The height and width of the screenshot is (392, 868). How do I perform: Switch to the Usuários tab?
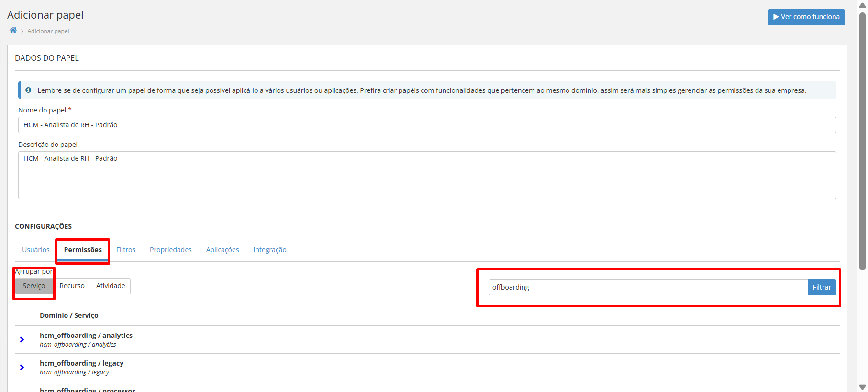[36, 250]
